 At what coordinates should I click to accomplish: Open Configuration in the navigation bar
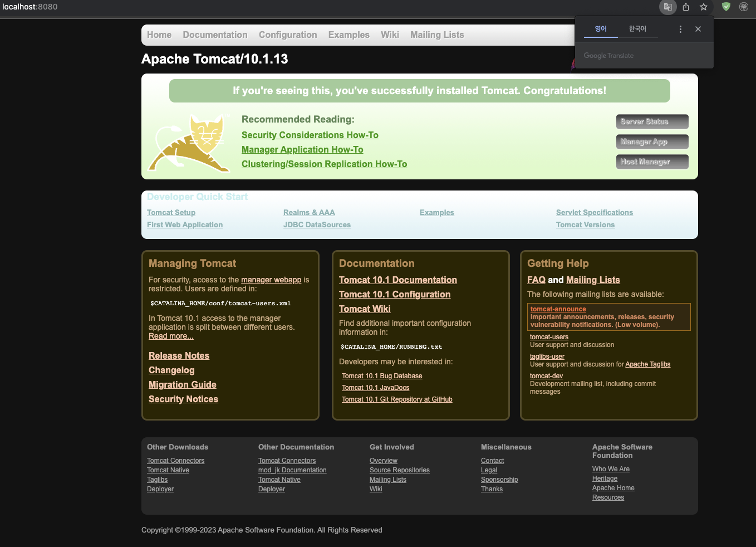288,35
